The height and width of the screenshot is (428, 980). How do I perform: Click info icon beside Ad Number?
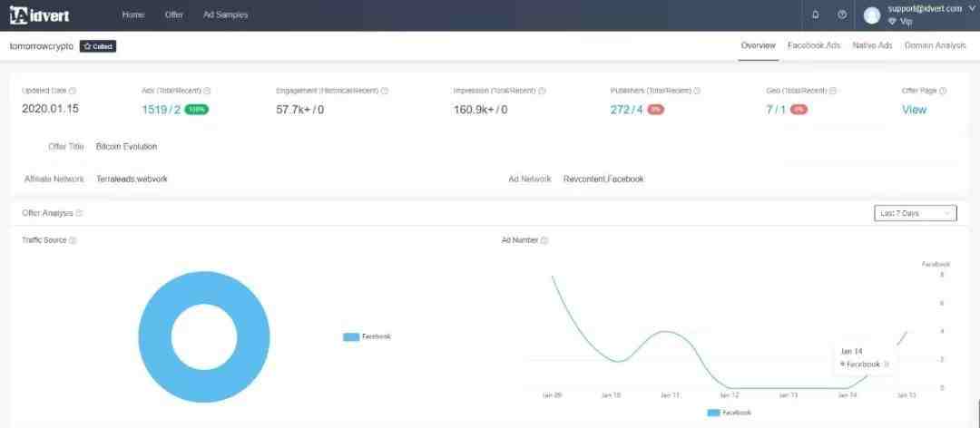[544, 240]
